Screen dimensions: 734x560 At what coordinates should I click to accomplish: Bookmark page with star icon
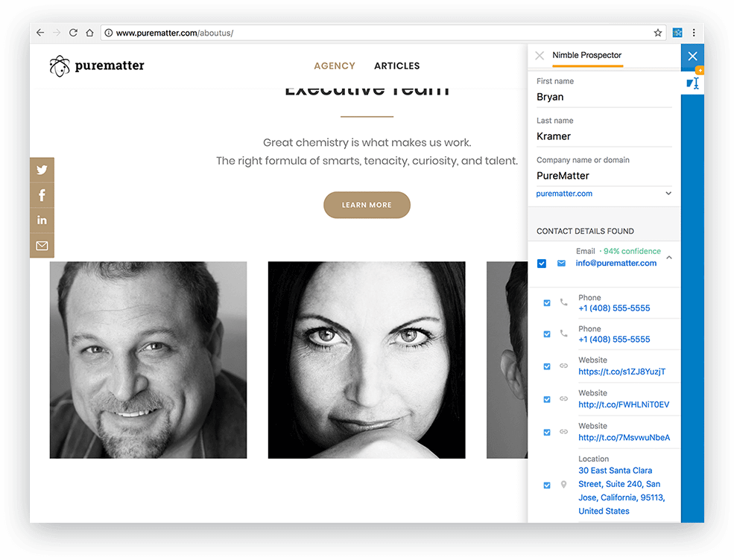click(x=658, y=33)
